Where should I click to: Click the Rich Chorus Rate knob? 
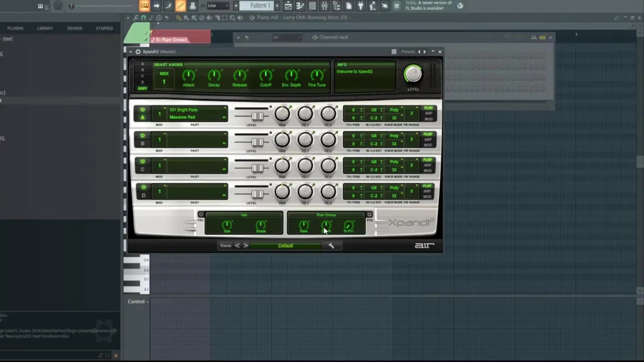[x=303, y=226]
